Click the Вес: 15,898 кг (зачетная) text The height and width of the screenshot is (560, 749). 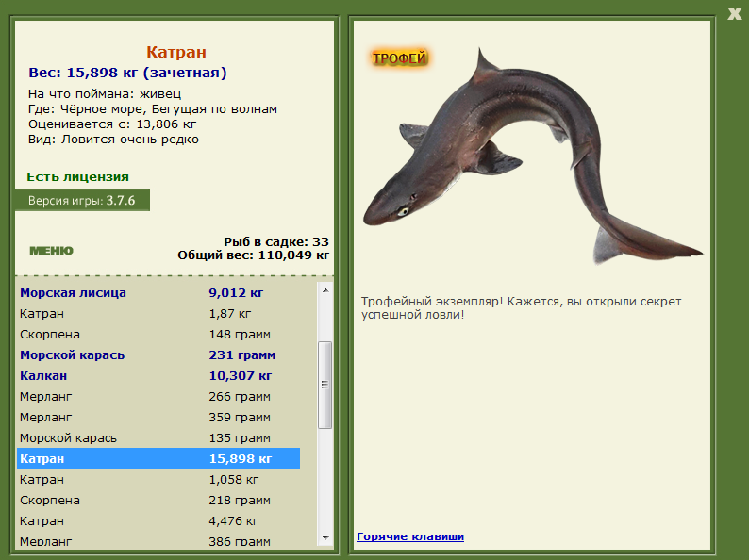tap(127, 73)
